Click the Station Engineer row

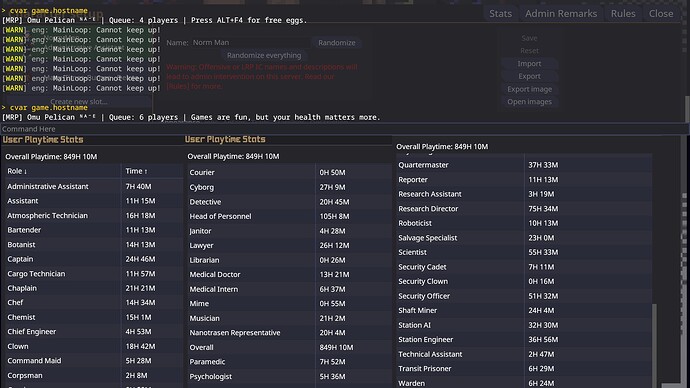524,340
